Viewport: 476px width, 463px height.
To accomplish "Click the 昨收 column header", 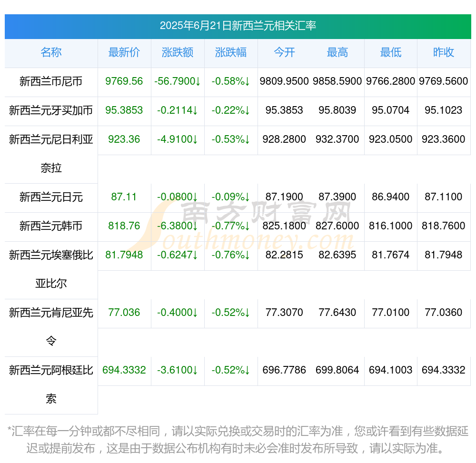I will pyautogui.click(x=444, y=52).
